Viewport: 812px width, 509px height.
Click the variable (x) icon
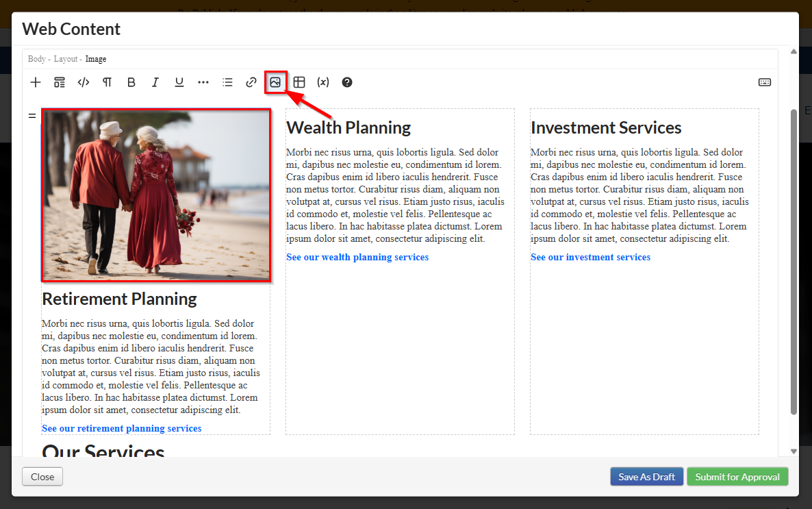click(x=323, y=82)
